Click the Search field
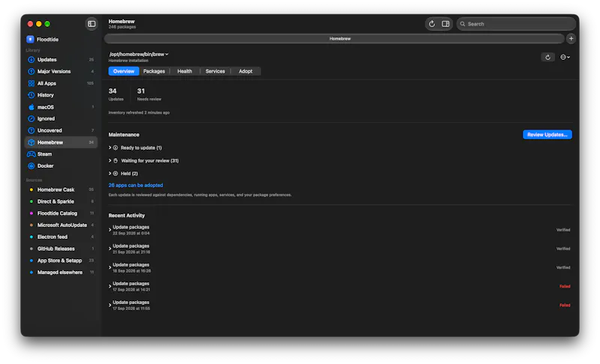The height and width of the screenshot is (364, 600). point(516,24)
